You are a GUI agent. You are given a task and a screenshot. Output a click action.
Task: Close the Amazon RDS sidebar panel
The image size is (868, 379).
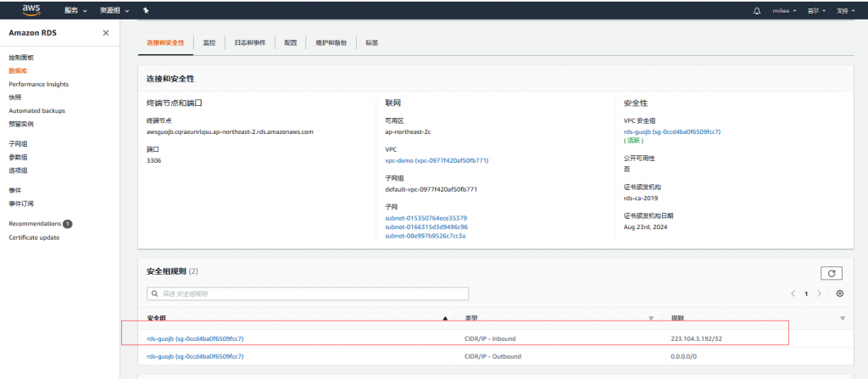105,32
